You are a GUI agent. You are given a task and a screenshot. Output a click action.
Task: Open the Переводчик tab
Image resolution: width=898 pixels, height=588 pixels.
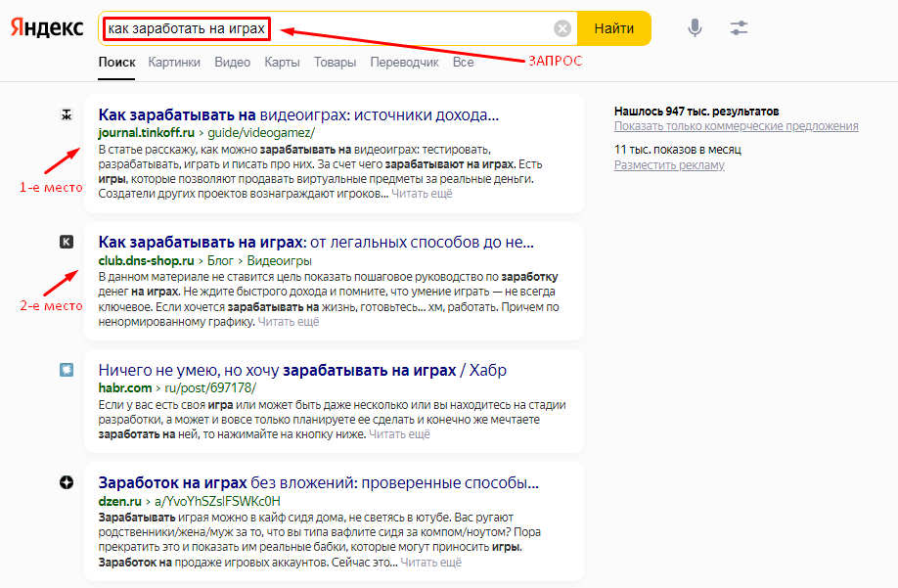pos(404,63)
